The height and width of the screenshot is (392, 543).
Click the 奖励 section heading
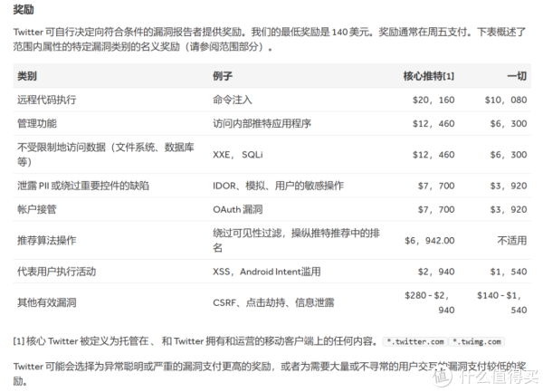click(x=24, y=10)
